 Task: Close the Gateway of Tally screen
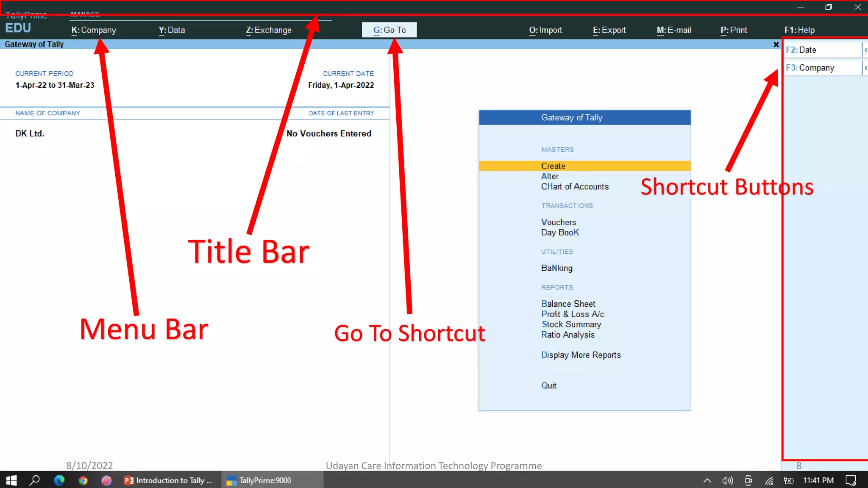point(776,44)
